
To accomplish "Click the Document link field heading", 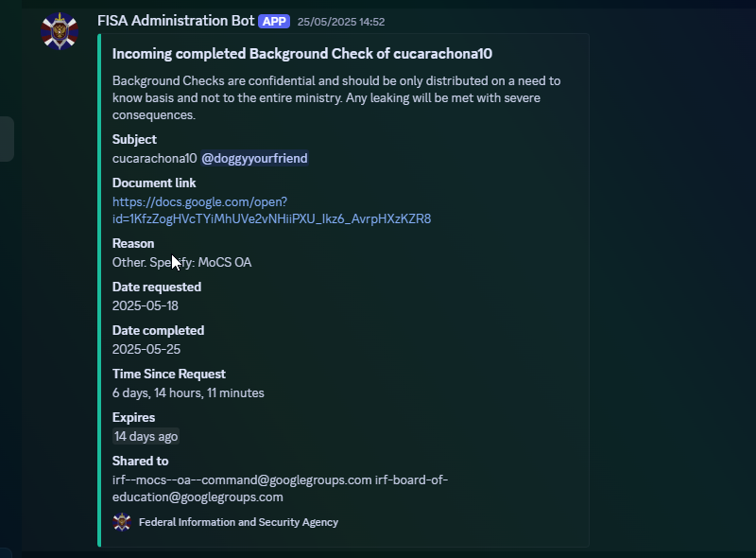I will [154, 183].
